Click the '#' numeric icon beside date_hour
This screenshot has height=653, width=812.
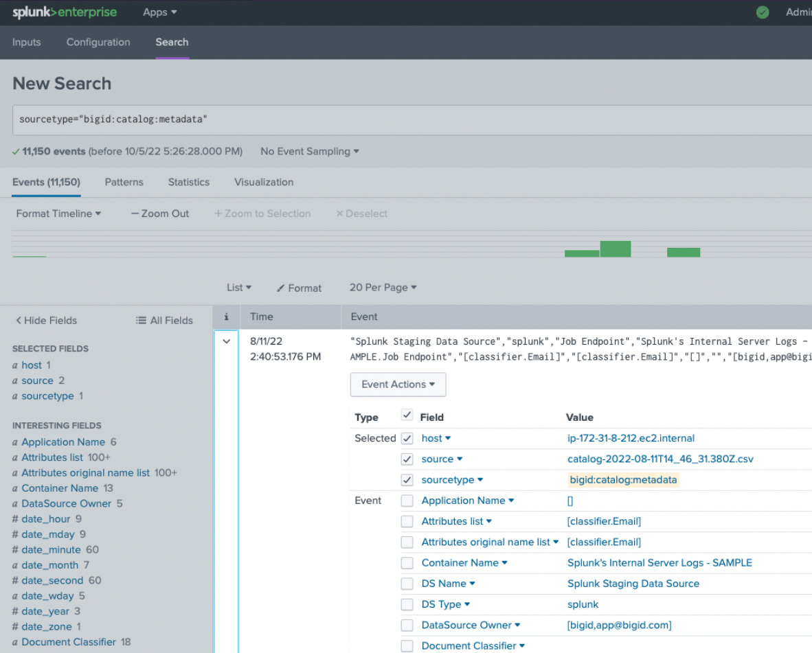[16, 519]
